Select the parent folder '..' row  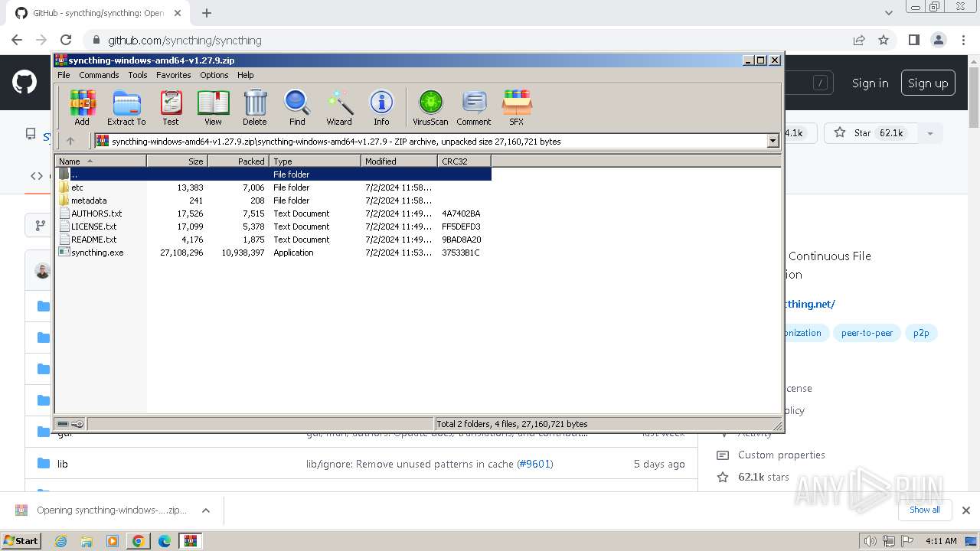[274, 174]
